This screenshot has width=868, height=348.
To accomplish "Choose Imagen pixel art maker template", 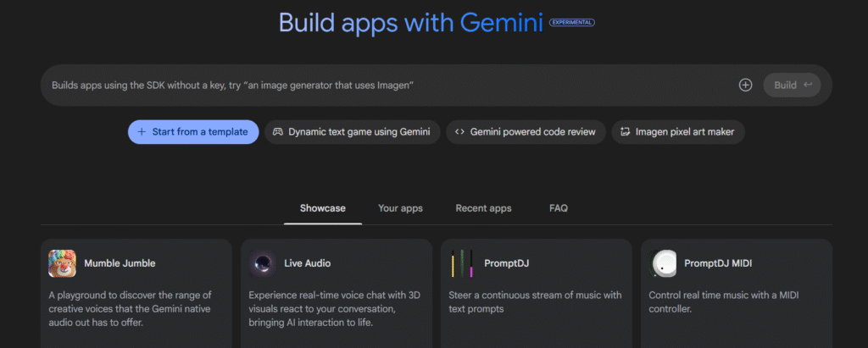I will tap(678, 132).
